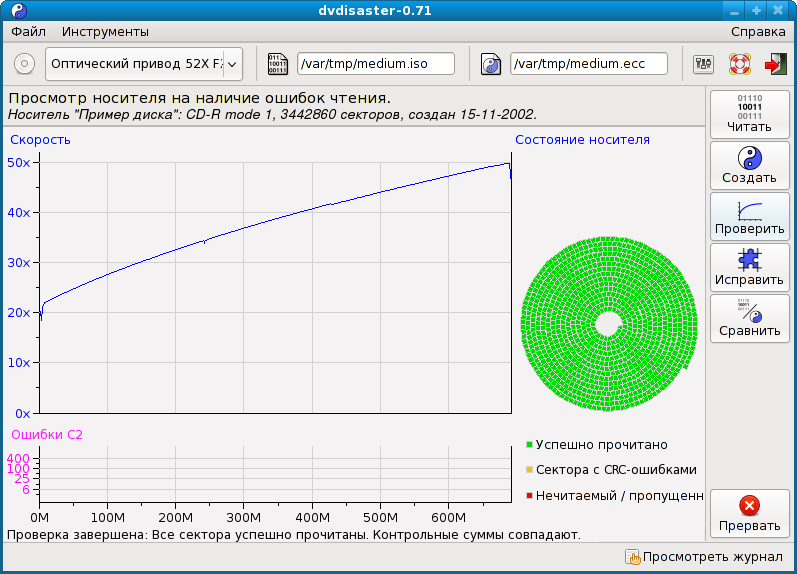
Task: Open the optical drive selection dropdown
Action: click(x=144, y=64)
